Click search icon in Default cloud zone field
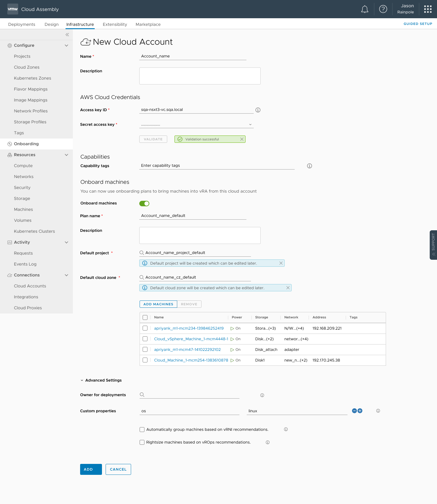This screenshot has height=504, width=437. coord(142,277)
